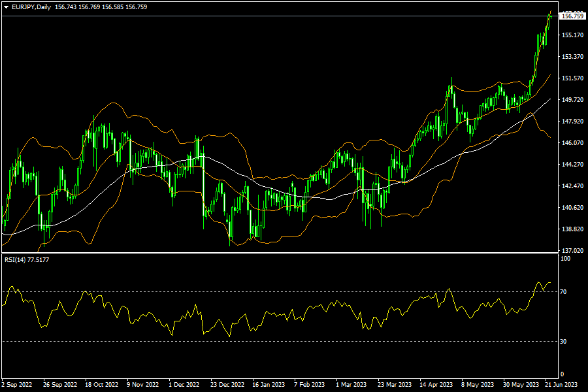Click the 138.820 price axis label

[x=572, y=229]
